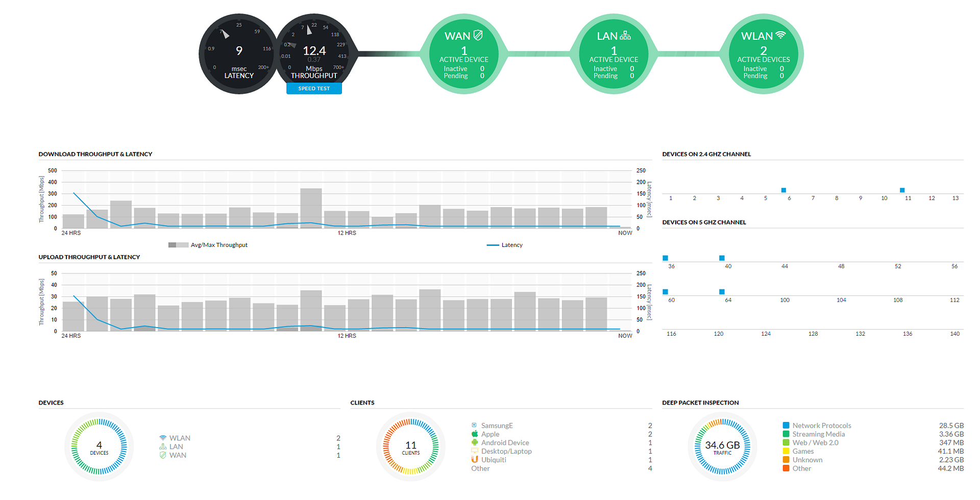Click the Apple logo client icon
The image size is (980, 500).
475,434
